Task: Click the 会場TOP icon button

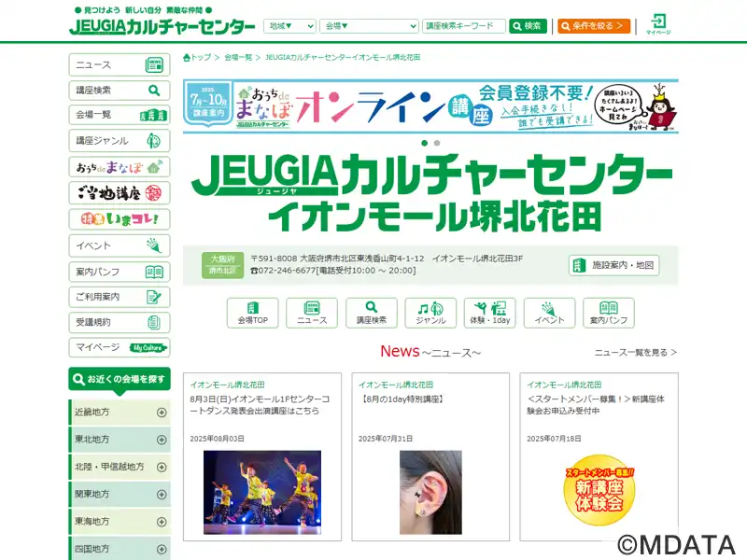Action: click(x=252, y=313)
